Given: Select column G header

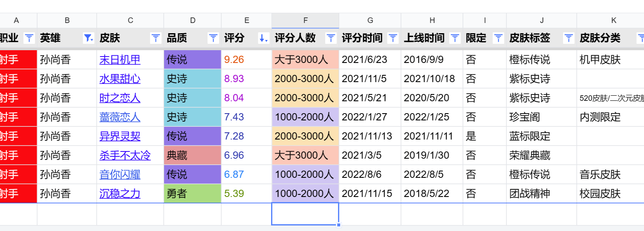Looking at the screenshot, I should pyautogui.click(x=370, y=20).
